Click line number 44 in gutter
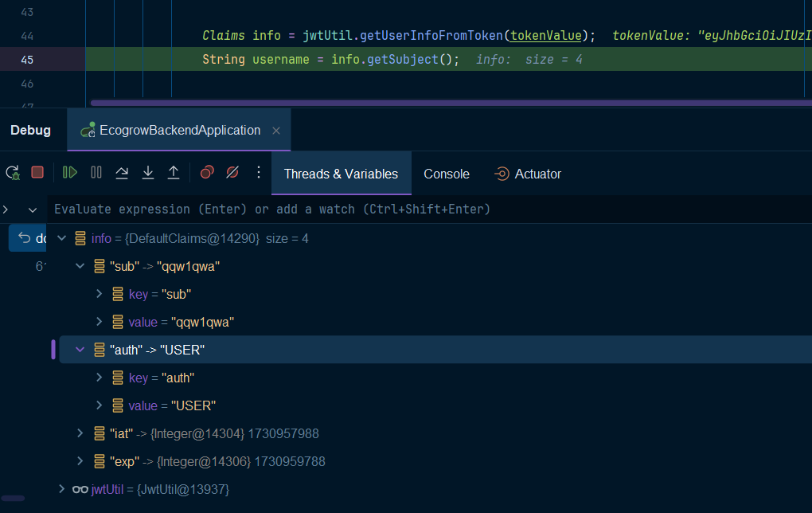Viewport: 812px width, 513px height. [x=27, y=36]
